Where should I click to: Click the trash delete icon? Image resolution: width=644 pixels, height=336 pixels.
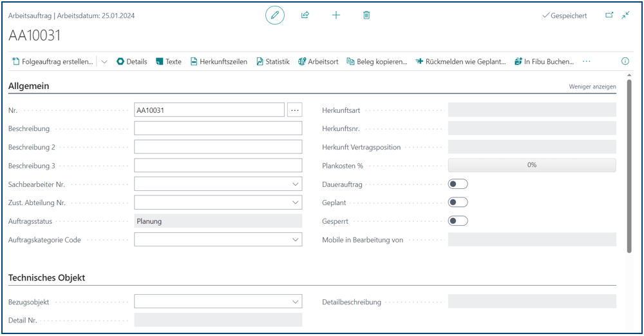pos(366,15)
